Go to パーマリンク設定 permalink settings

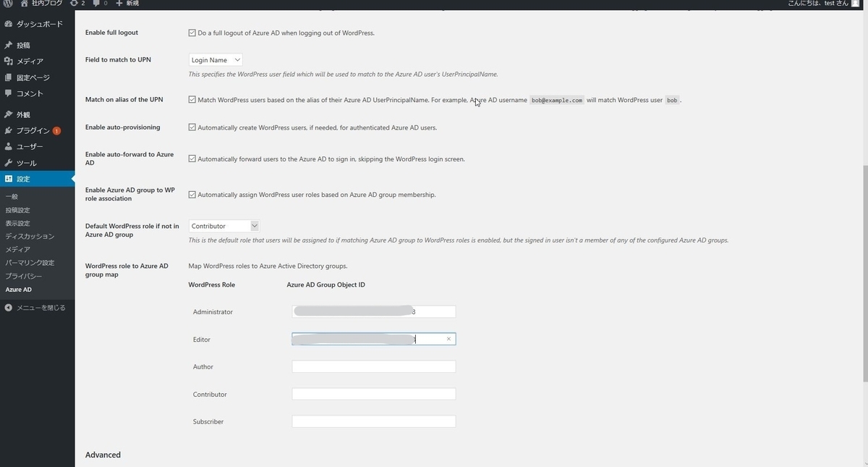coord(30,262)
